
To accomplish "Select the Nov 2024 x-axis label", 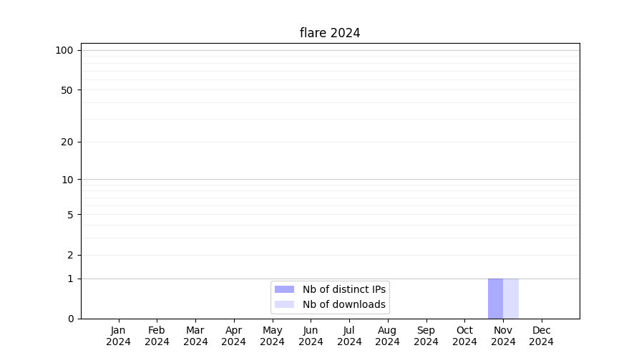I will coord(503,336).
